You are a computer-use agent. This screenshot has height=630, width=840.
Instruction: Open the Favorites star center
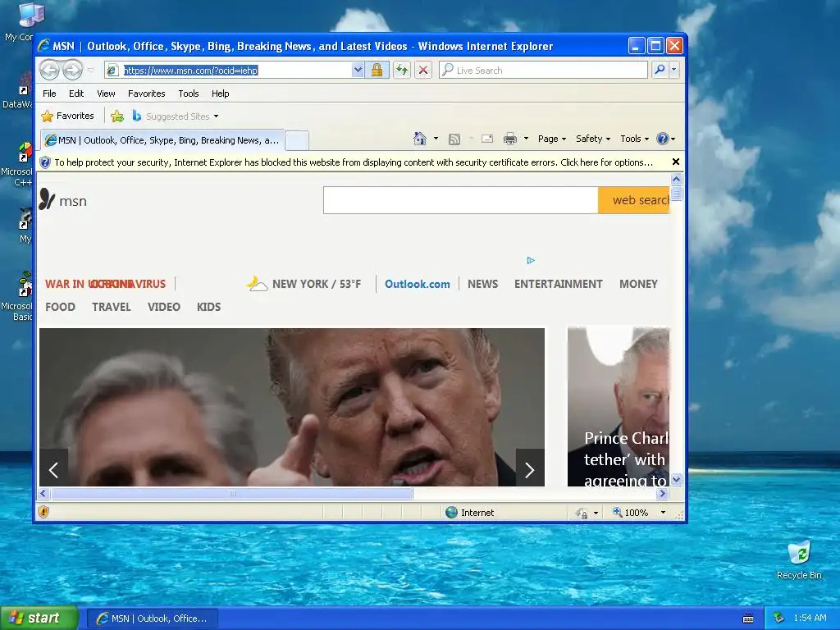[67, 116]
